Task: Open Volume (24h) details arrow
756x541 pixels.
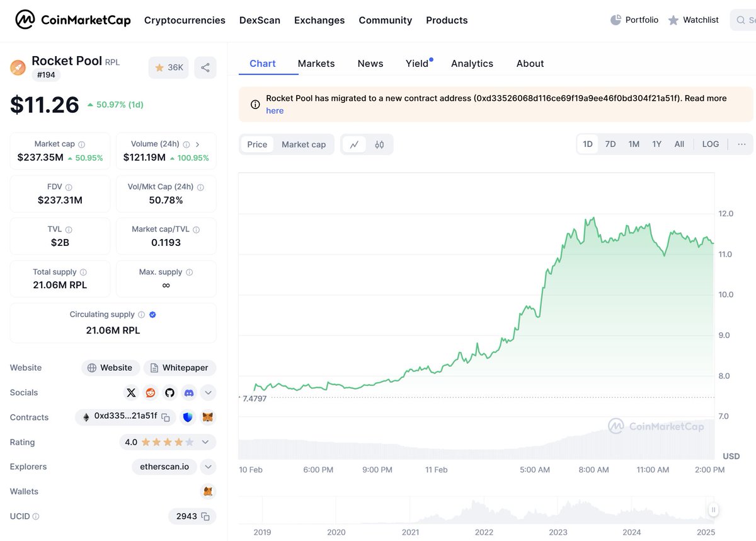Action: [x=197, y=144]
